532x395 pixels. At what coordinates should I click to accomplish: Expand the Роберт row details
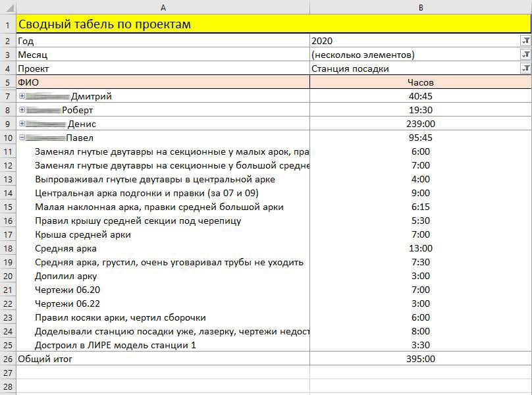coord(22,110)
